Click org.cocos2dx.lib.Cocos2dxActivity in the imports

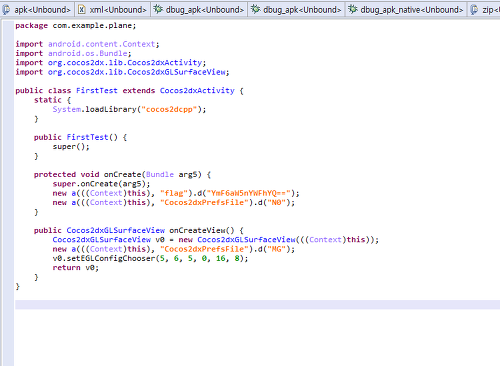[125, 63]
